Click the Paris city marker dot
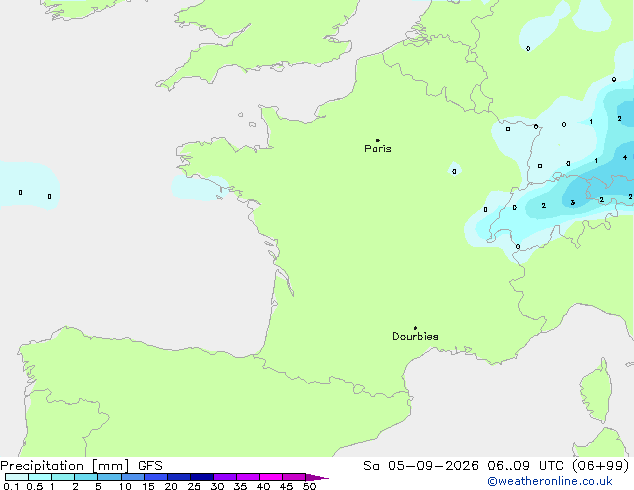 378,140
